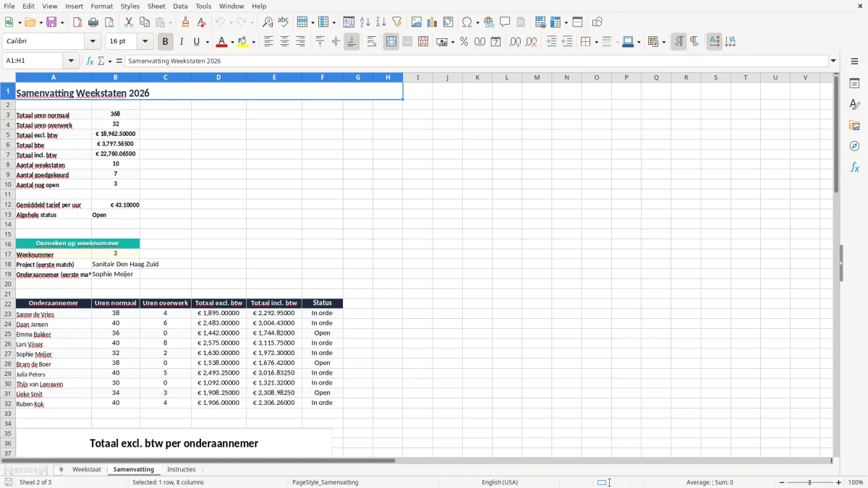
Task: Insert an image
Action: tap(417, 22)
